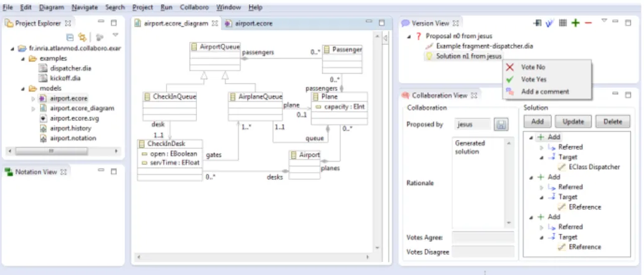Collapse the models folder
This screenshot has height=275, width=644.
point(23,89)
